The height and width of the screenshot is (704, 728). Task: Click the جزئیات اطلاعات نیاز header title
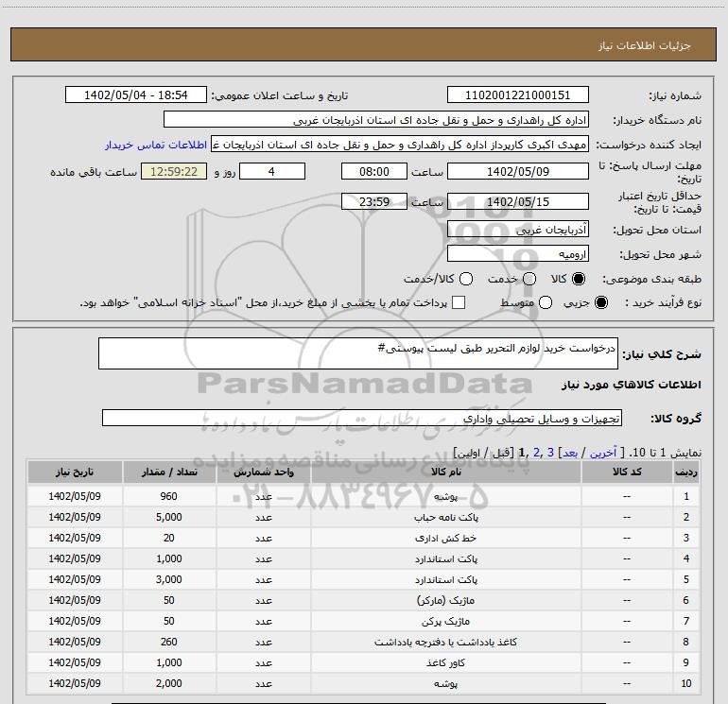pos(645,45)
